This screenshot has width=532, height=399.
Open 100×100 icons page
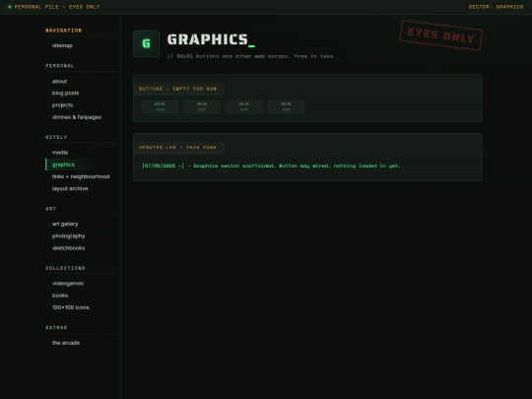click(71, 307)
